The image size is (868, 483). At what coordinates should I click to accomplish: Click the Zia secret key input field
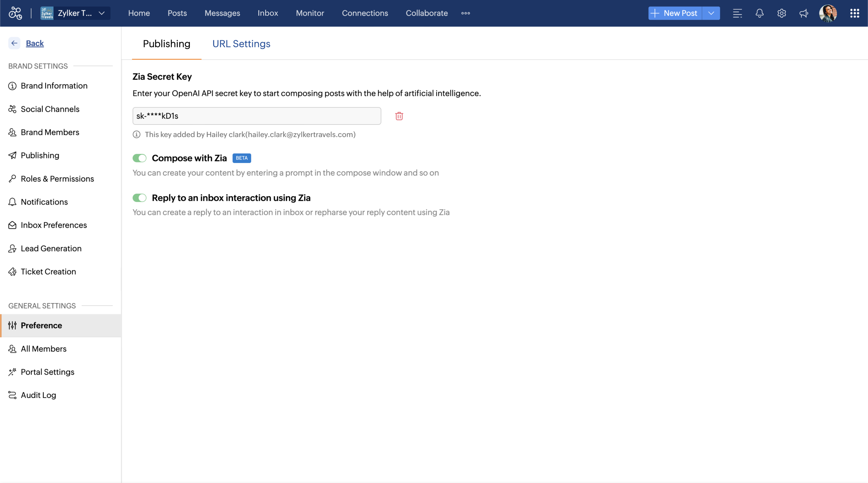pyautogui.click(x=256, y=116)
